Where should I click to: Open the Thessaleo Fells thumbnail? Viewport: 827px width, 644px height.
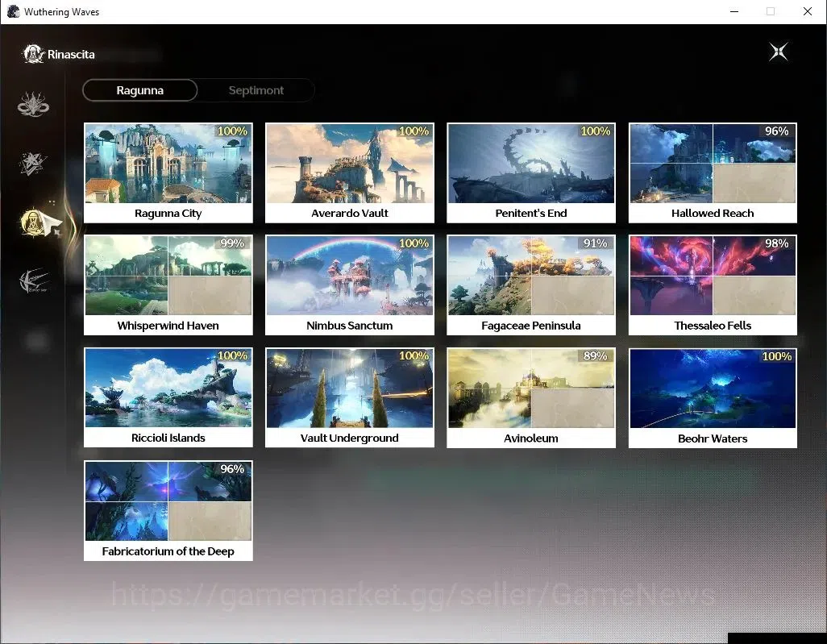click(713, 276)
